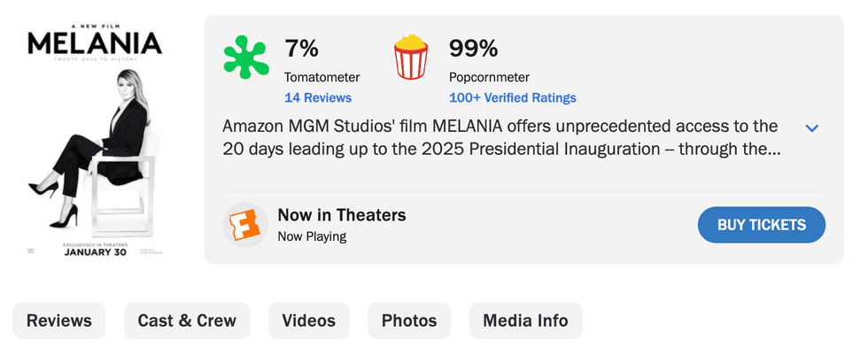Jump to the Cast & Crew section
Viewport: 868px width, 355px height.
tap(187, 320)
